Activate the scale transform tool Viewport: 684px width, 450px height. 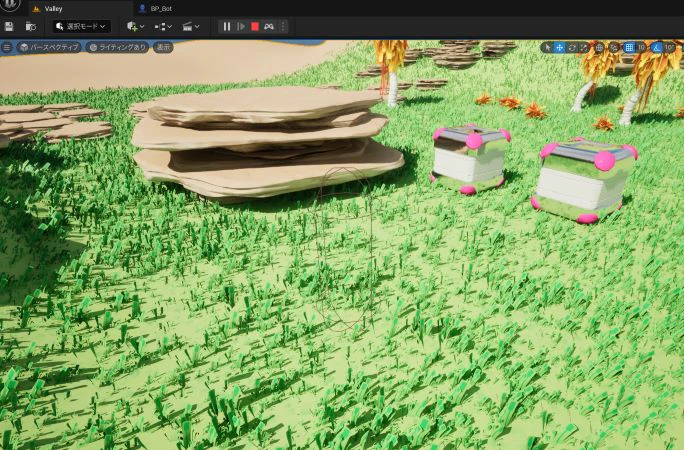click(x=584, y=47)
